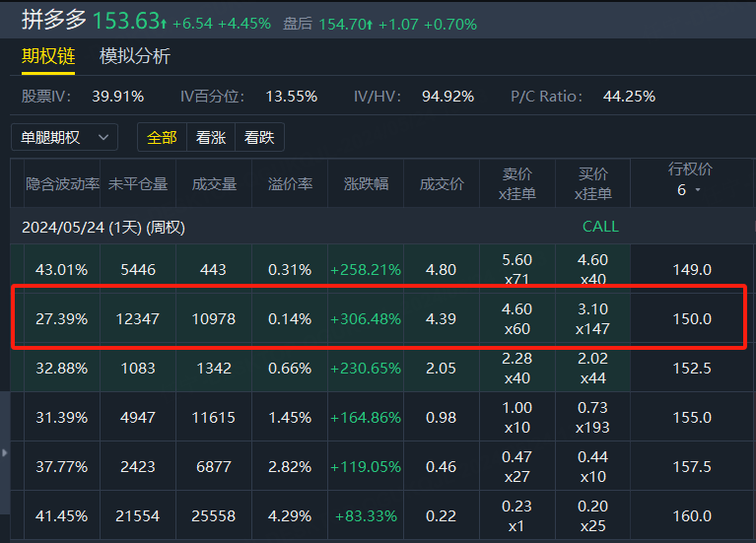Sort by 成交量 column header
The height and width of the screenshot is (543, 756).
(x=214, y=183)
